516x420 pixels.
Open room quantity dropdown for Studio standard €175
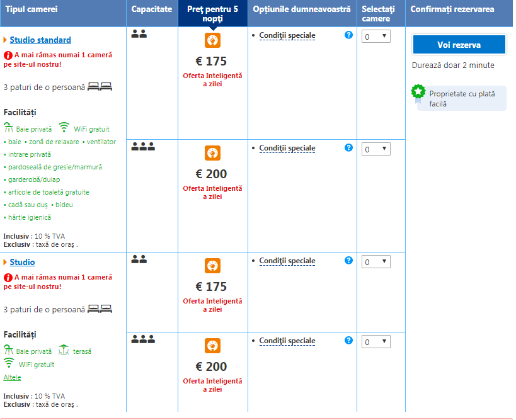(376, 37)
